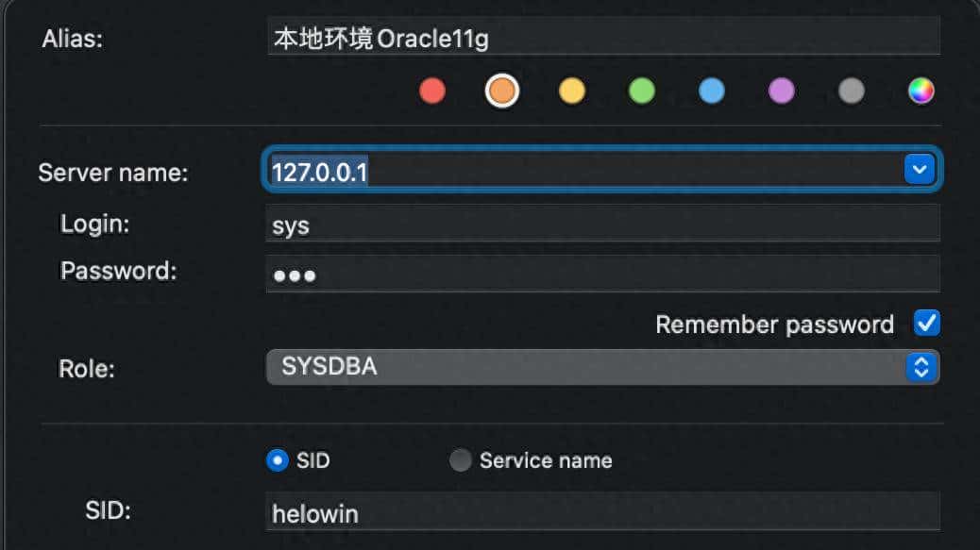Open the Role selection dropdown
Viewport: 980px width, 550px height.
[x=604, y=367]
